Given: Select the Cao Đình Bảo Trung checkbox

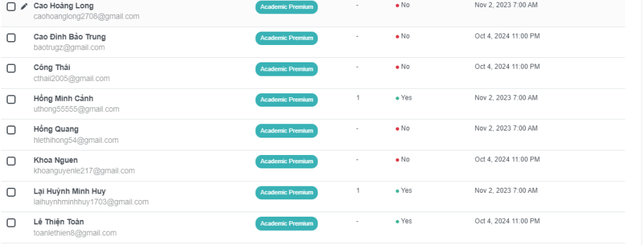Looking at the screenshot, I should 11,38.
